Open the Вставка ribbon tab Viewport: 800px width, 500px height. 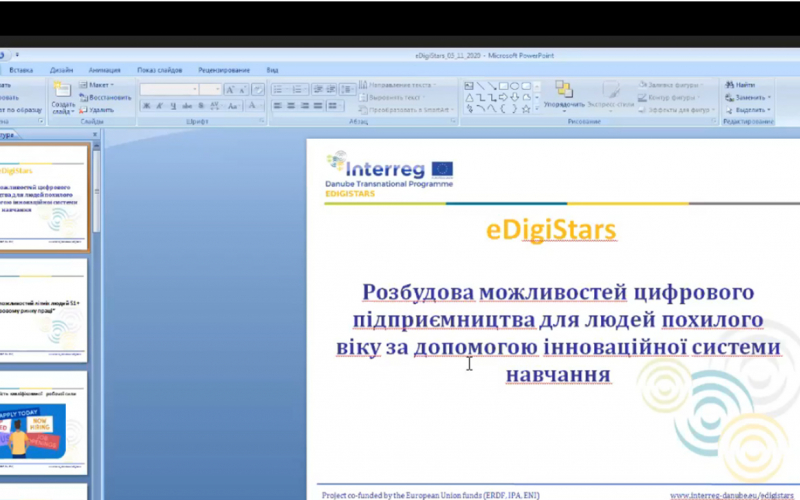[x=21, y=70]
